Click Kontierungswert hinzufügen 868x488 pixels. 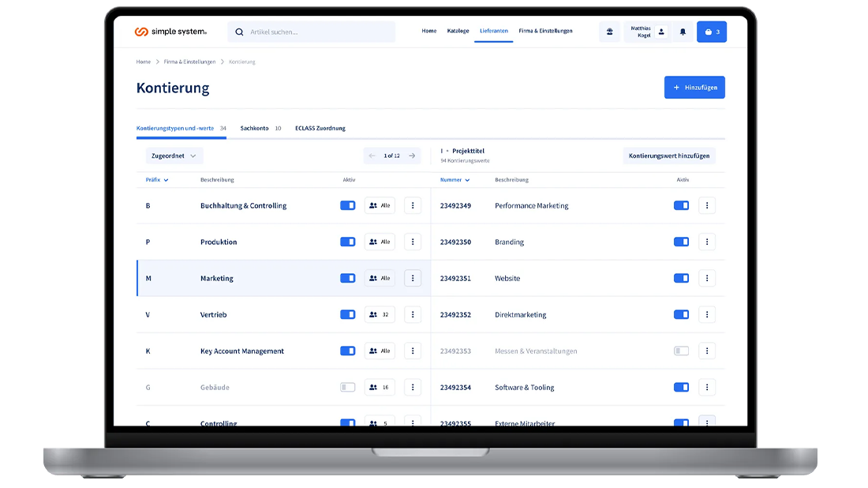point(668,156)
